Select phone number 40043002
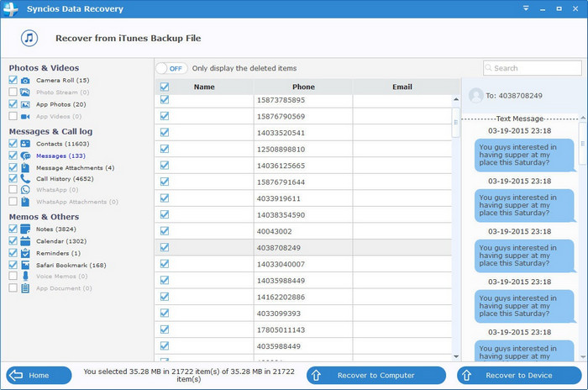Image resolution: width=588 pixels, height=390 pixels. (274, 231)
